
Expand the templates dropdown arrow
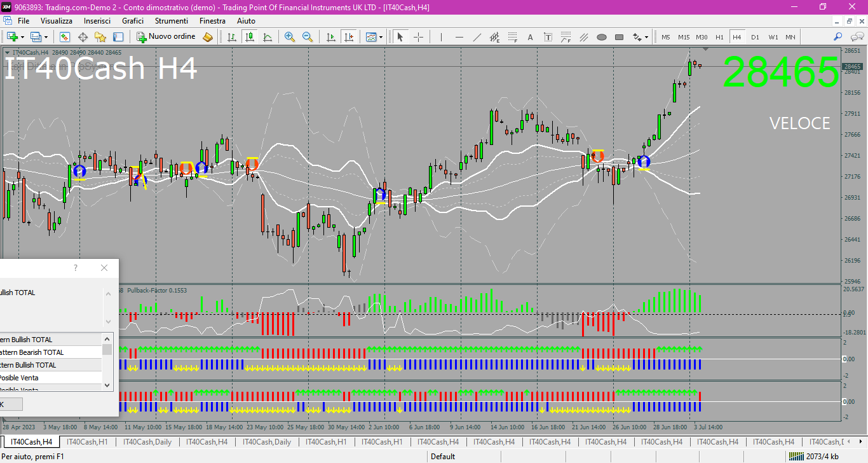[x=381, y=37]
